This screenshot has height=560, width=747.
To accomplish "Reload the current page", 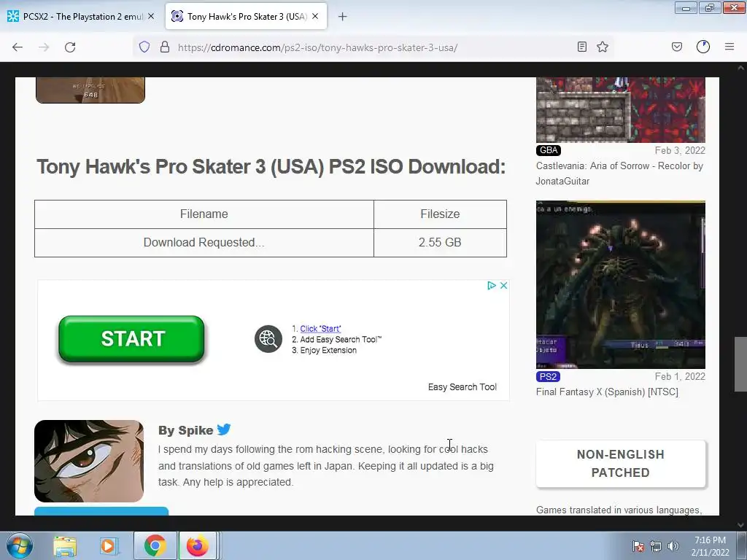I will point(70,47).
